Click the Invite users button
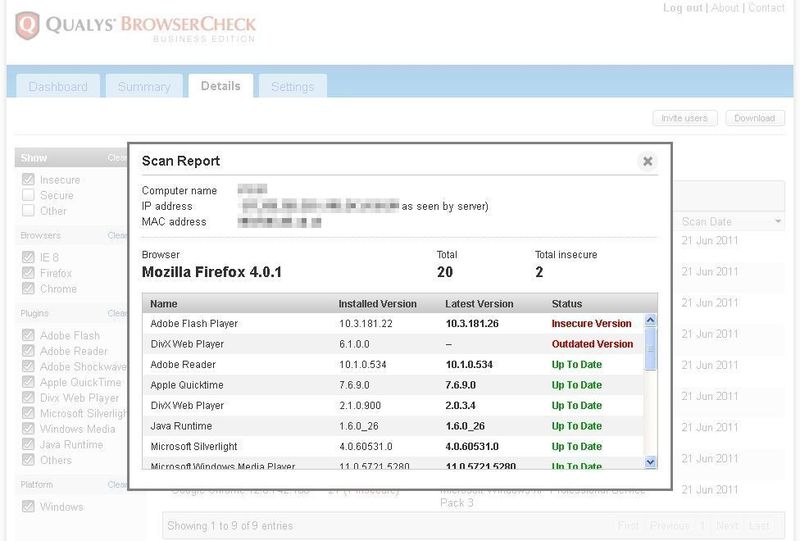 pyautogui.click(x=685, y=118)
